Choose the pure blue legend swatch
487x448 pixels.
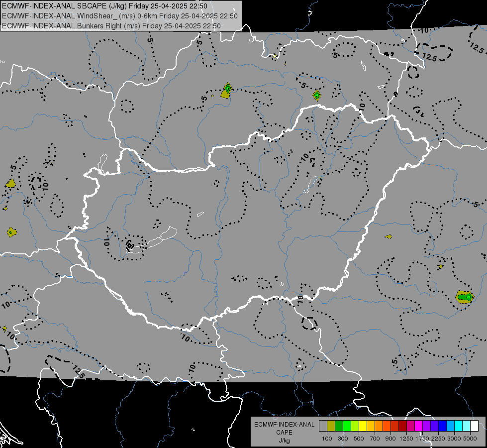tap(443, 426)
